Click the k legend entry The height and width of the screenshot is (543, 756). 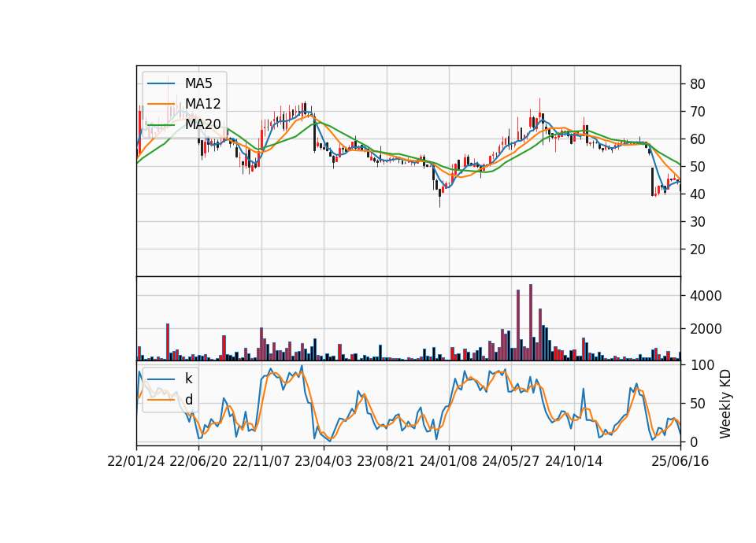188,379
